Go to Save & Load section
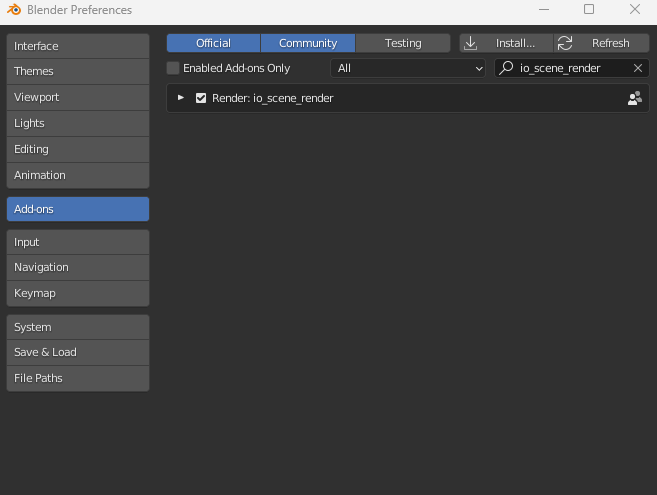 tap(78, 352)
